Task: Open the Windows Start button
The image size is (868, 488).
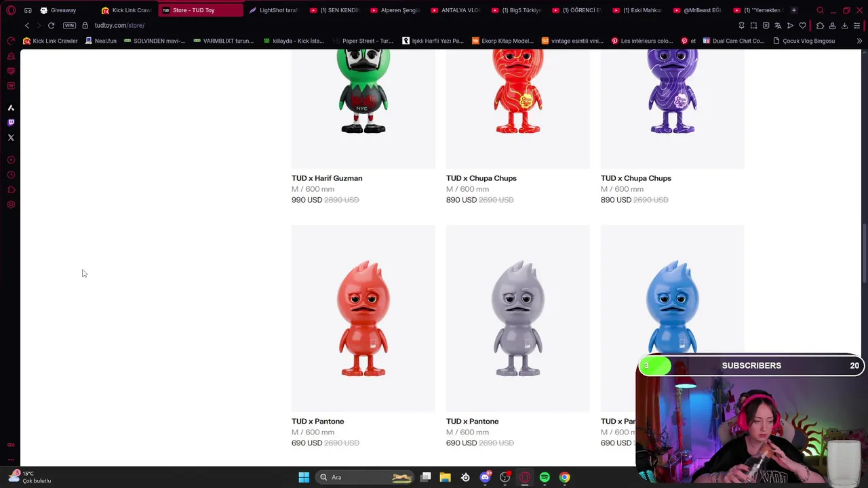Action: pos(304,477)
